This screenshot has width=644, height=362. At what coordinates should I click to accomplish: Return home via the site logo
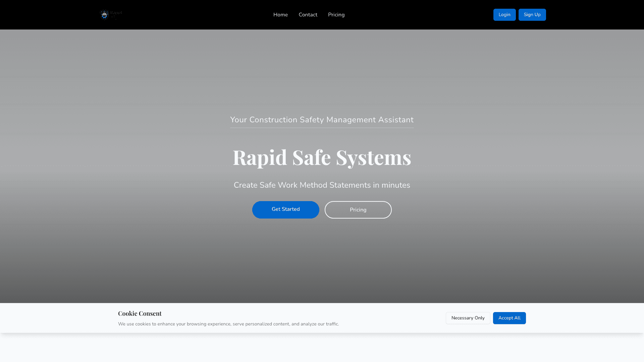(111, 14)
